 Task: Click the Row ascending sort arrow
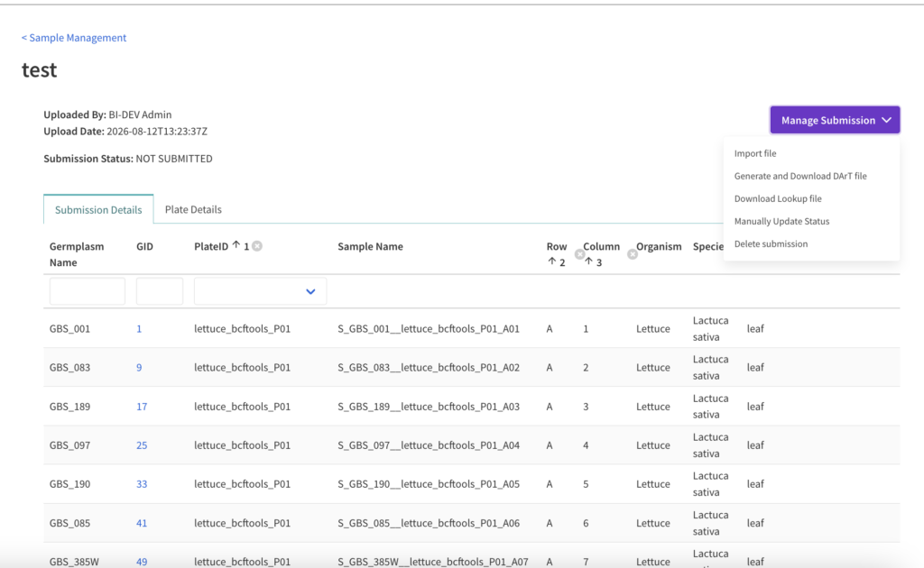click(551, 261)
